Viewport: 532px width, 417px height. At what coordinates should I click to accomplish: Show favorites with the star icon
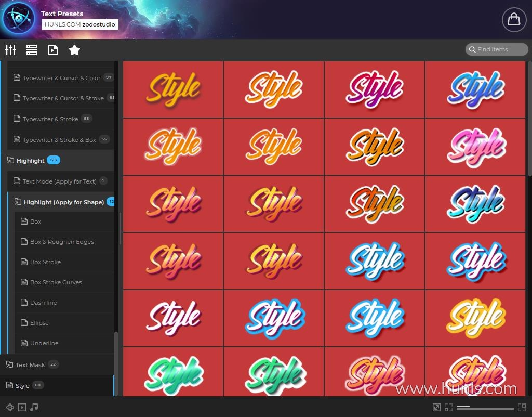pyautogui.click(x=74, y=50)
